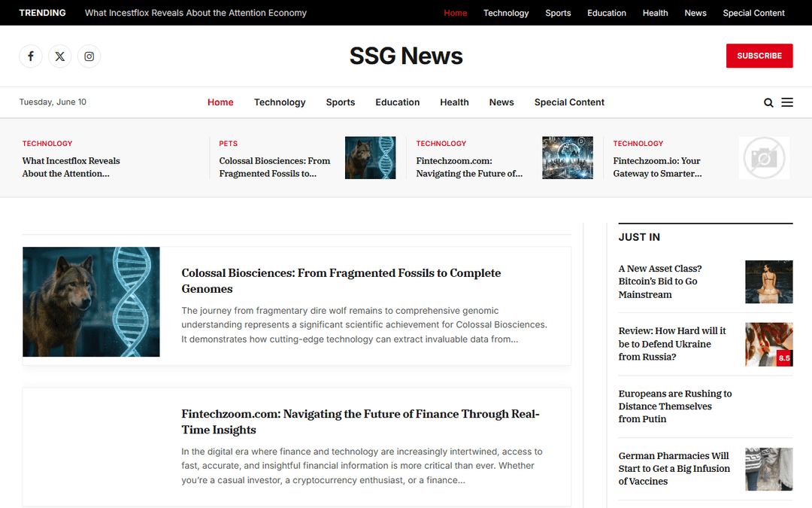Open Sports in the main navigation
The height and width of the screenshot is (508, 812).
click(x=341, y=102)
